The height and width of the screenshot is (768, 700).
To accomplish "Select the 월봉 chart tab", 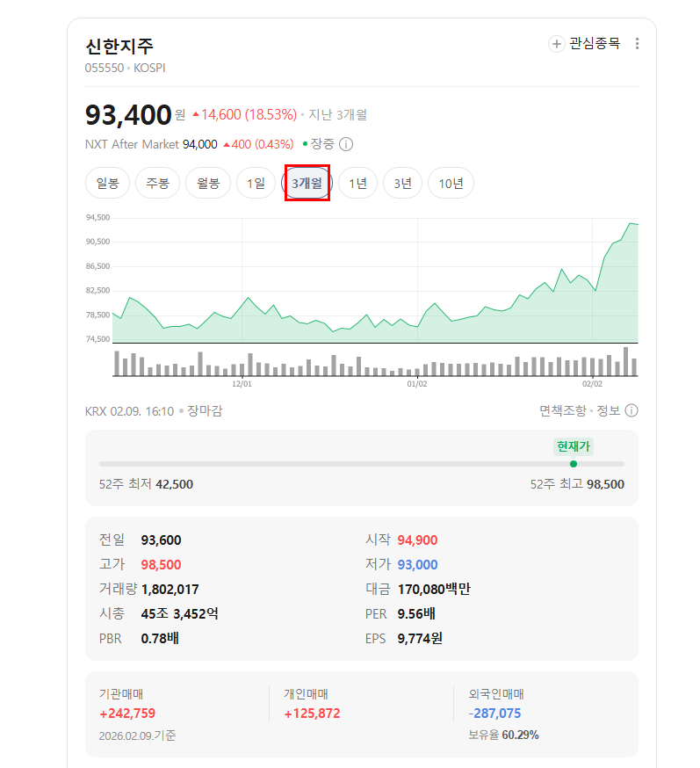I will click(x=208, y=183).
